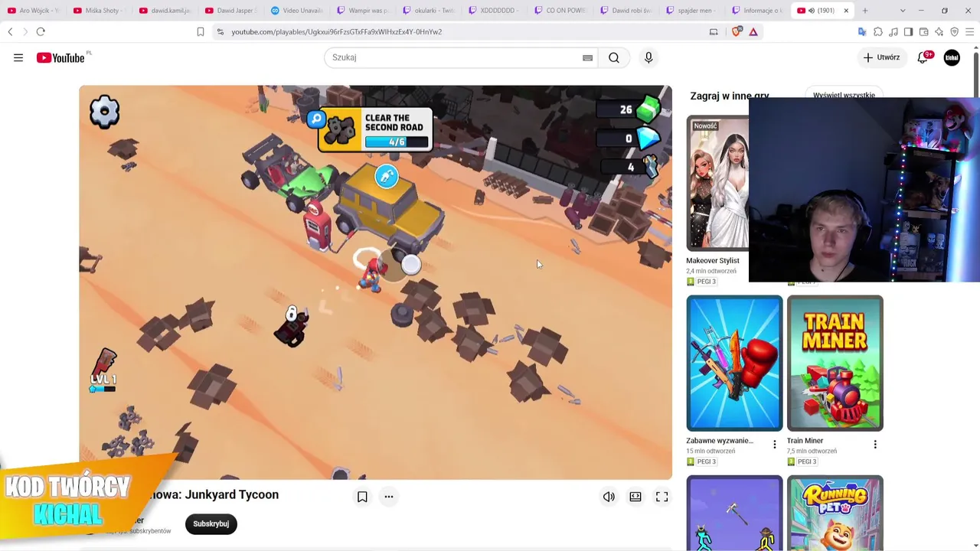Image resolution: width=980 pixels, height=551 pixels.
Task: Open the media playlist music-note icon
Action: coord(893,31)
